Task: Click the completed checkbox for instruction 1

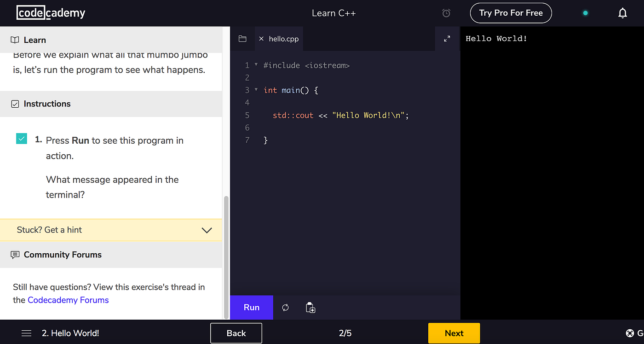Action: (x=21, y=138)
